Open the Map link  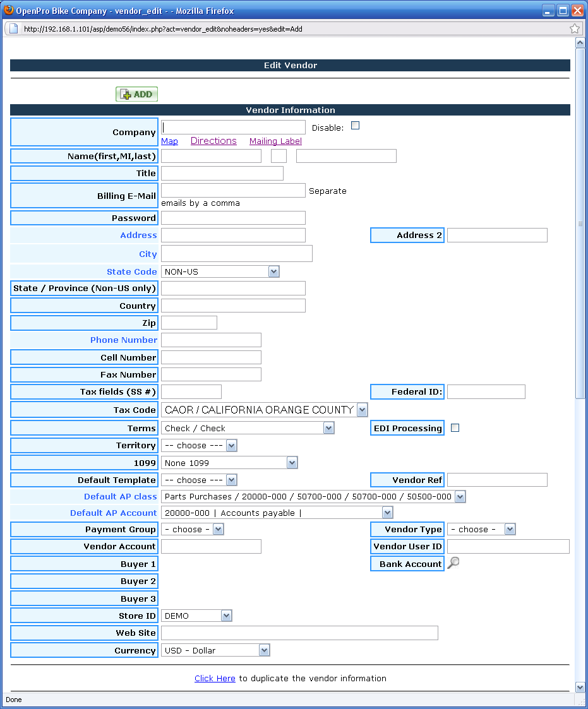click(169, 141)
